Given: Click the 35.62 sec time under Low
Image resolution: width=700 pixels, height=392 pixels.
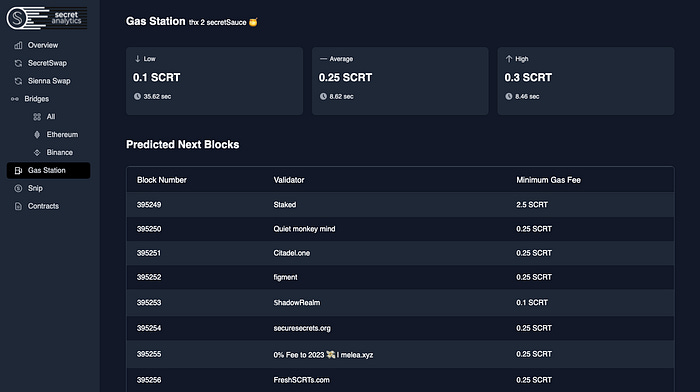Looking at the screenshot, I should click(157, 96).
